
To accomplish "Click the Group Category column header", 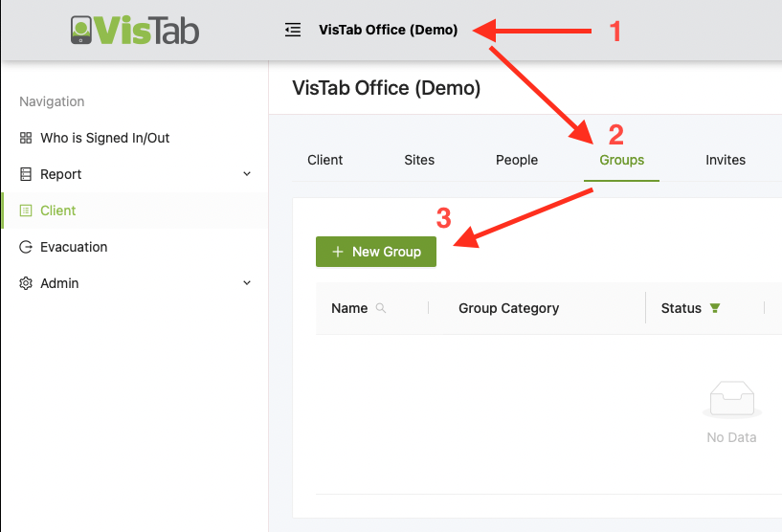I will (x=508, y=308).
